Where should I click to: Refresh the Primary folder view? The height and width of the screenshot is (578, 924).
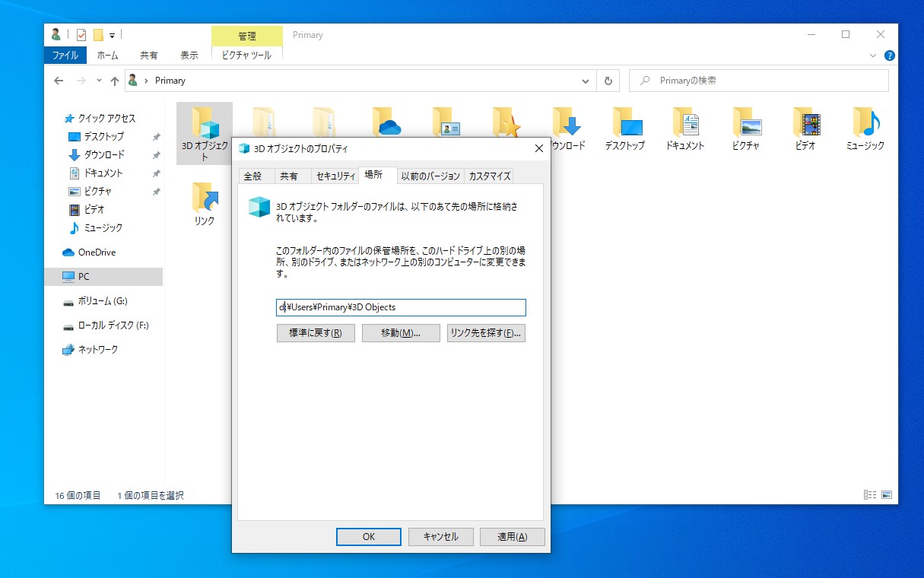[x=608, y=81]
